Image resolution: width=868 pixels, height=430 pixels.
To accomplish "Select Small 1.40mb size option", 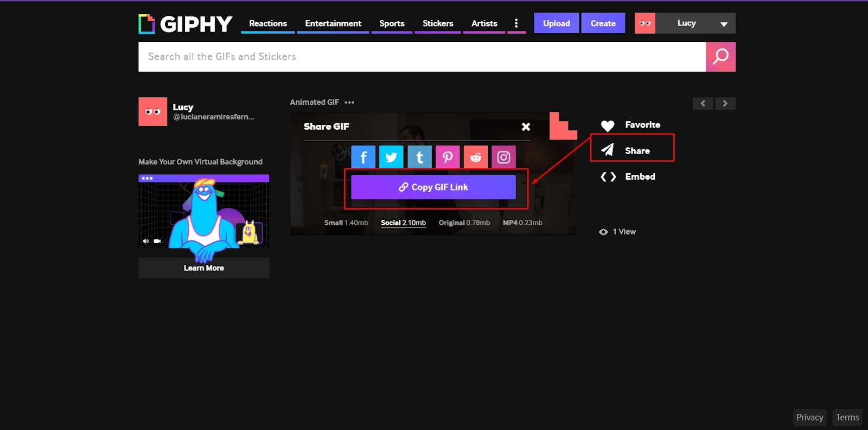I will pos(346,223).
